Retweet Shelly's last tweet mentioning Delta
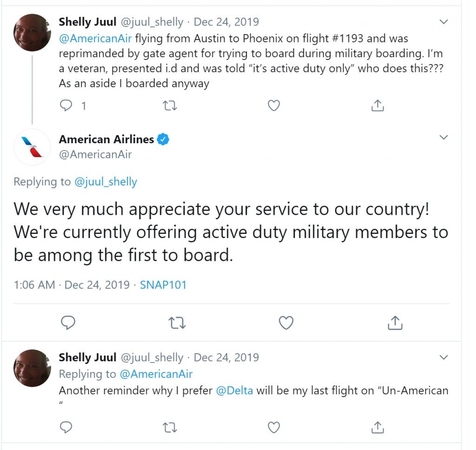 pyautogui.click(x=170, y=428)
